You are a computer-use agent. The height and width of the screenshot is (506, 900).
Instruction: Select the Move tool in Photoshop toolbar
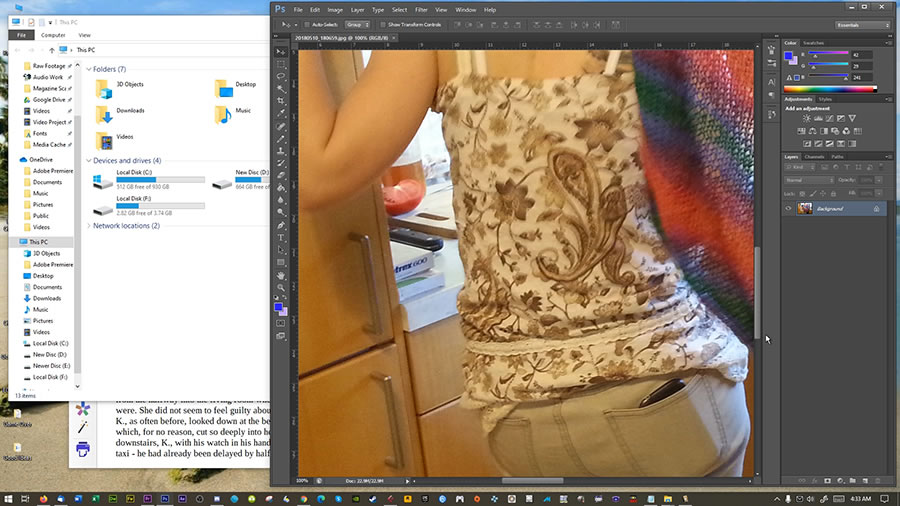pos(281,52)
